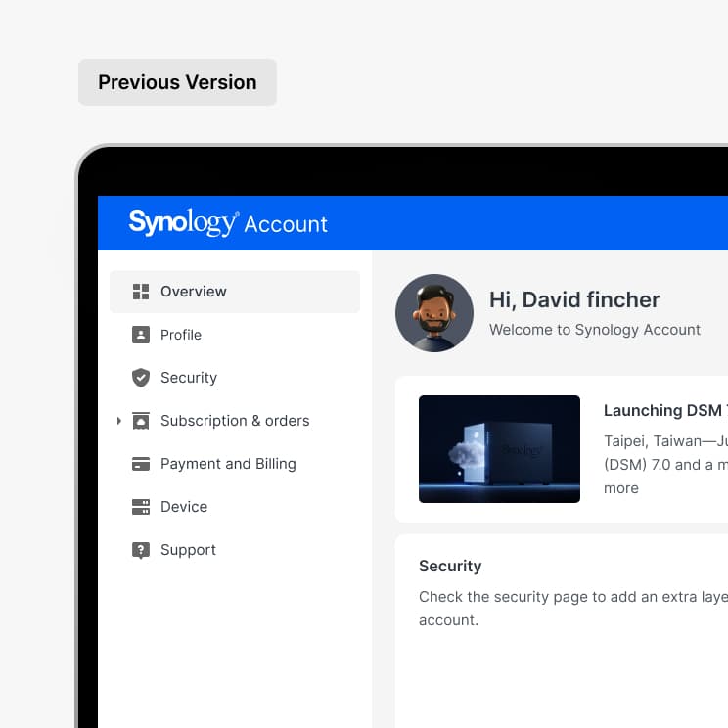Image resolution: width=728 pixels, height=728 pixels.
Task: Click the Profile person icon
Action: point(141,335)
